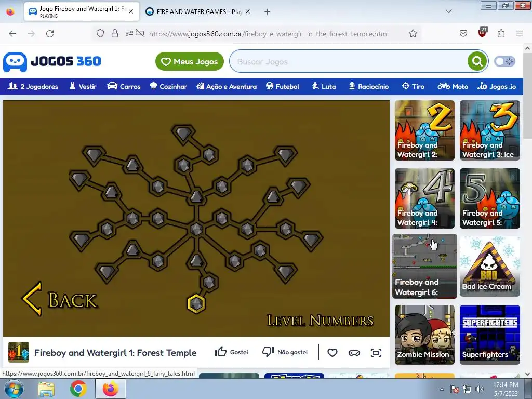Image resolution: width=532 pixels, height=399 pixels.
Task: Click the tracking protection shield icon
Action: coord(100,33)
